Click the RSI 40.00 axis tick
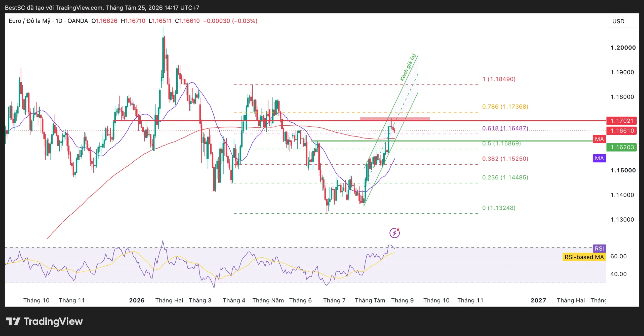The width and height of the screenshot is (644, 336). (x=618, y=274)
